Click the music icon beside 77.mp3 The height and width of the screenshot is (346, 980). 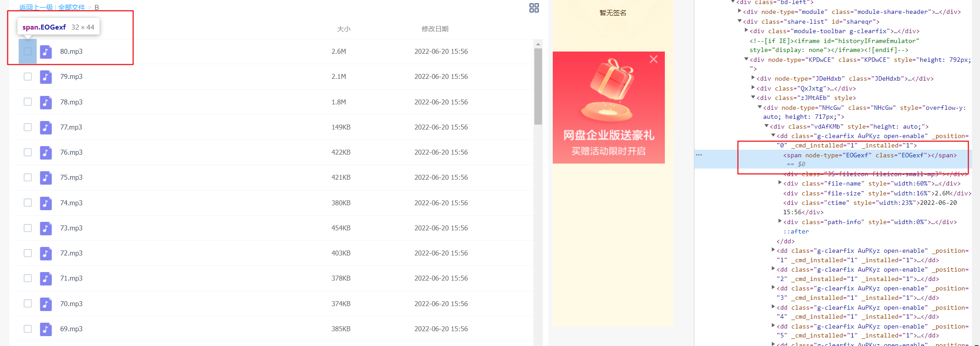pyautogui.click(x=46, y=127)
